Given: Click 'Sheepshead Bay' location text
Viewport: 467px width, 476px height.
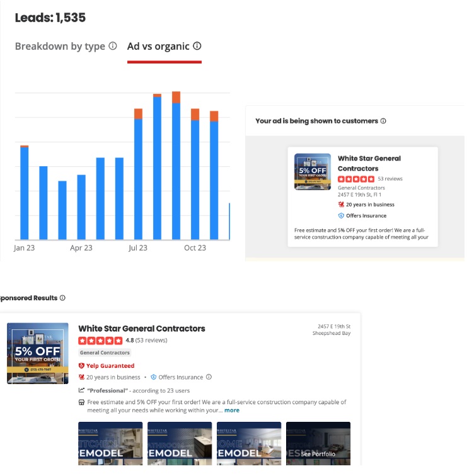Looking at the screenshot, I should pyautogui.click(x=332, y=333).
